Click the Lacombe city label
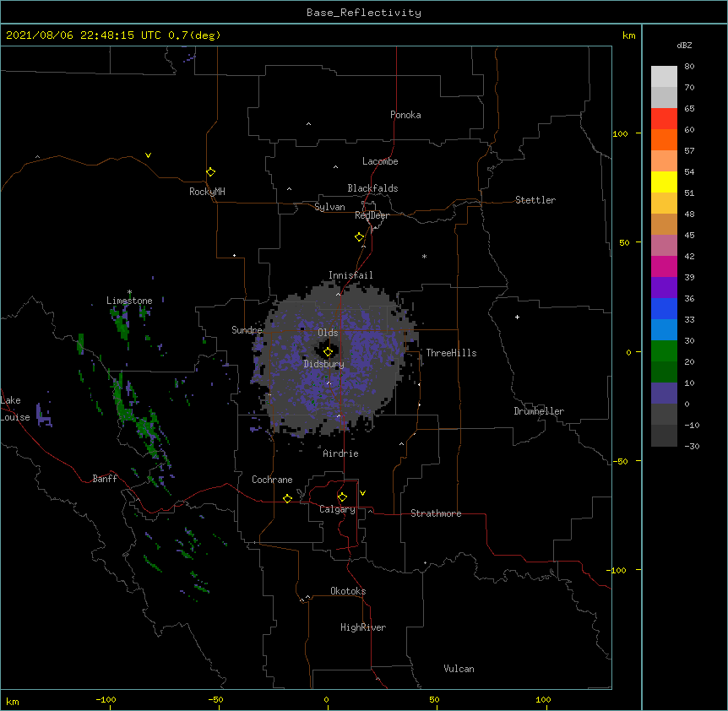This screenshot has height=711, width=728. 380,161
